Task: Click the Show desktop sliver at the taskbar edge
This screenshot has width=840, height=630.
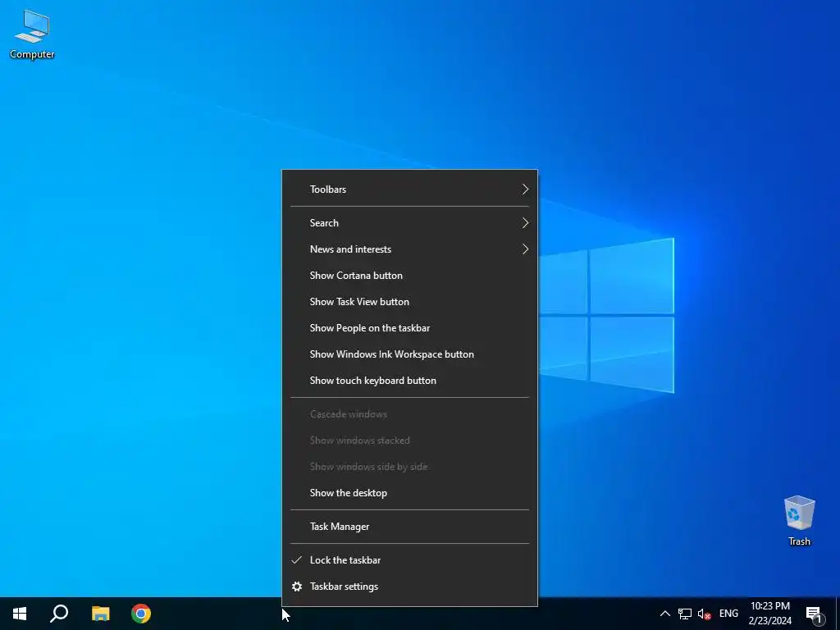Action: click(838, 614)
